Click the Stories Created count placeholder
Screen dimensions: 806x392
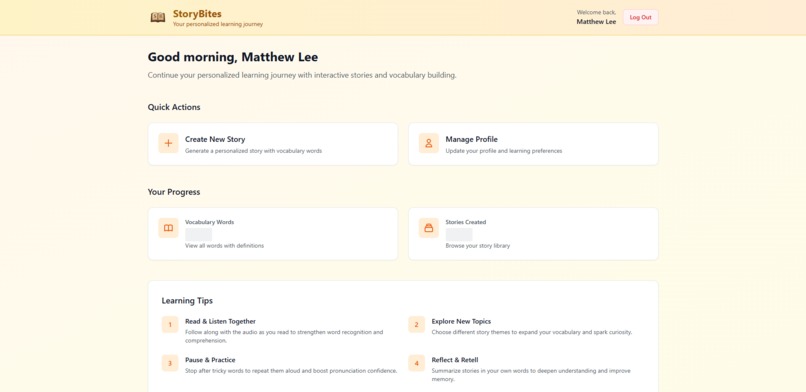[x=459, y=234]
